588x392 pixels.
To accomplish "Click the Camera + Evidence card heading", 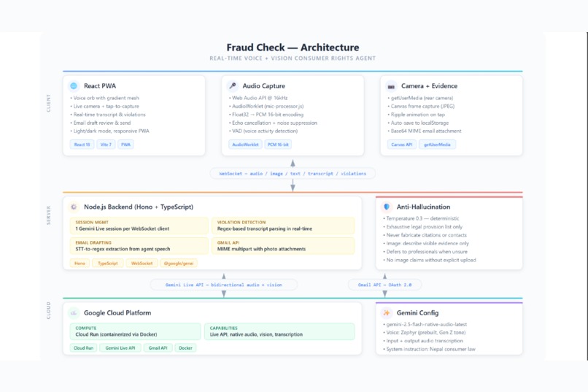I will [x=430, y=86].
